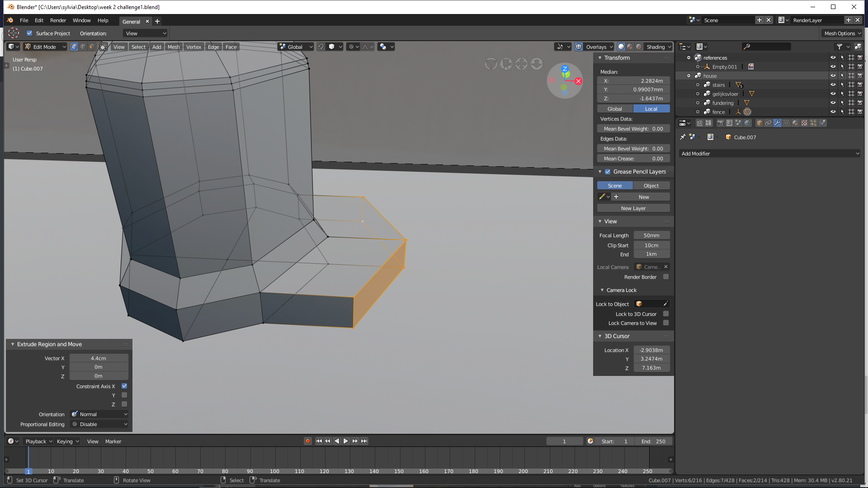Uncheck the Surface Project checkbox

29,33
